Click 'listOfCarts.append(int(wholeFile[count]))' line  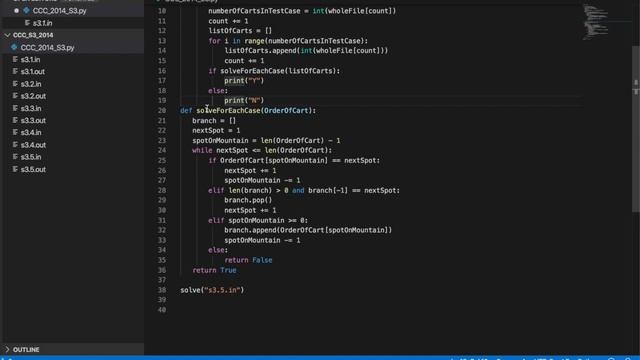point(306,51)
